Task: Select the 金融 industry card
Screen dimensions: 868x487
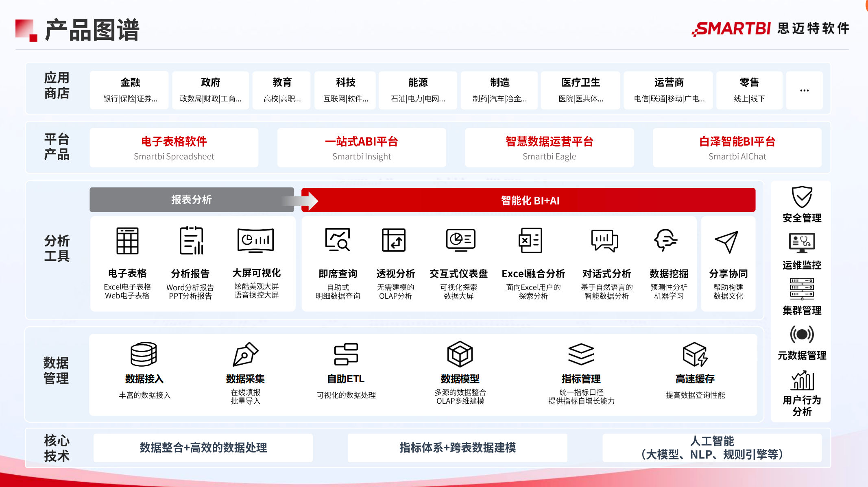Action: point(130,90)
